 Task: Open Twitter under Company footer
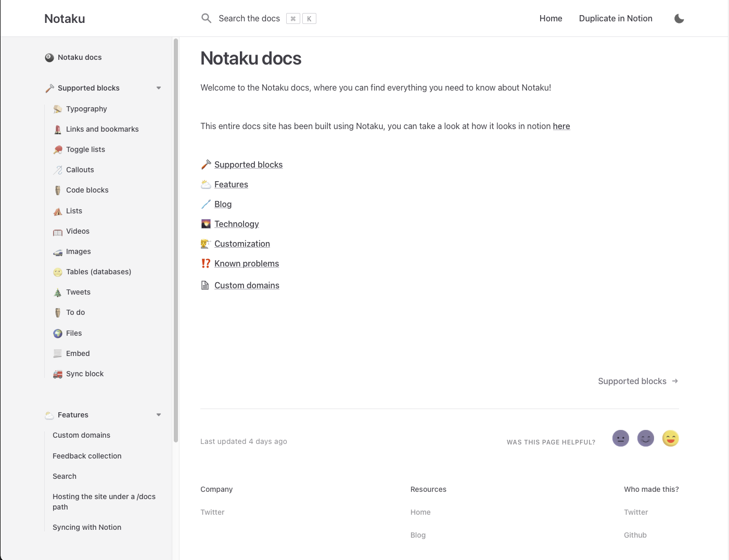(x=212, y=512)
